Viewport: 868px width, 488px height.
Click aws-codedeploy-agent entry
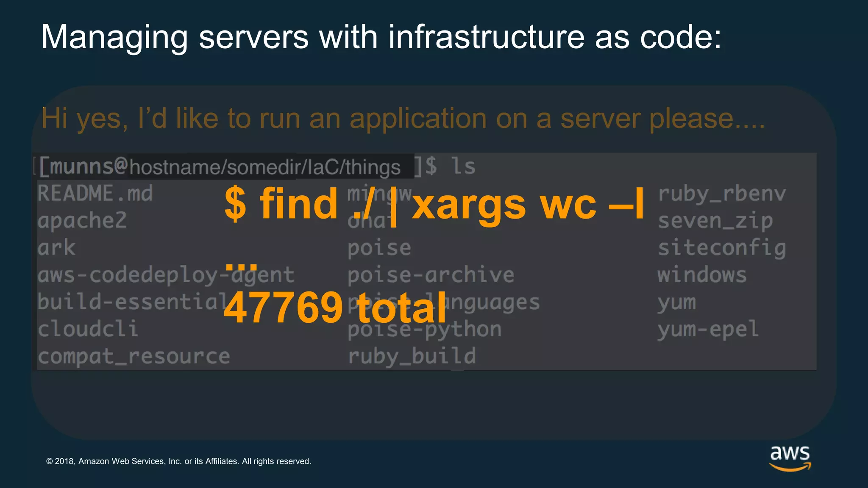click(166, 275)
